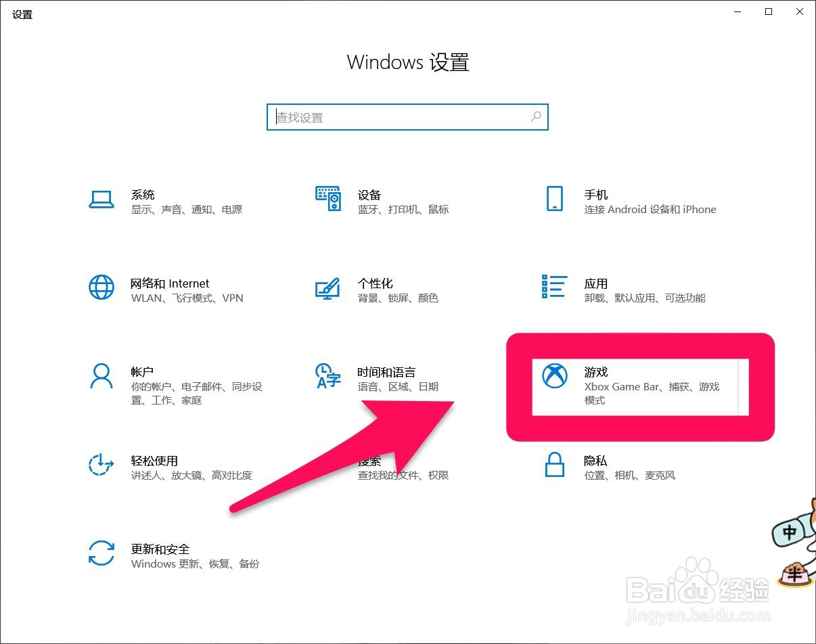Click description 背景、锁屏、颜色

coord(398,298)
